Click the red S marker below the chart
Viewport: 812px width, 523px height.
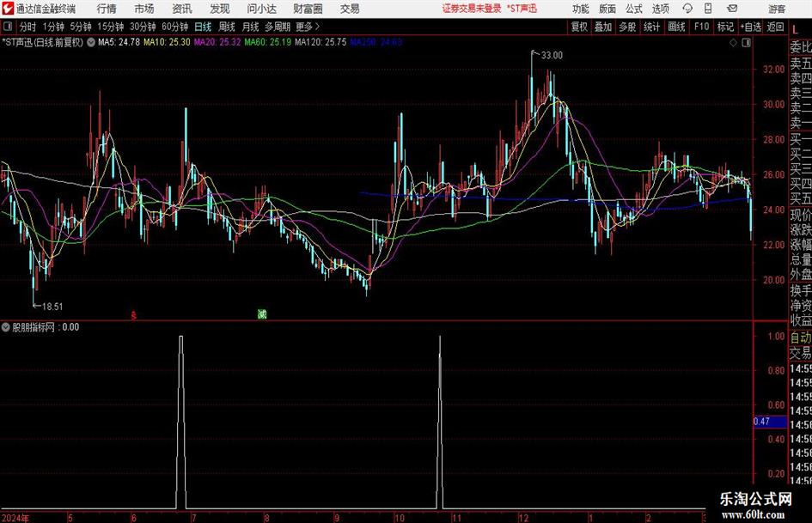coord(133,315)
